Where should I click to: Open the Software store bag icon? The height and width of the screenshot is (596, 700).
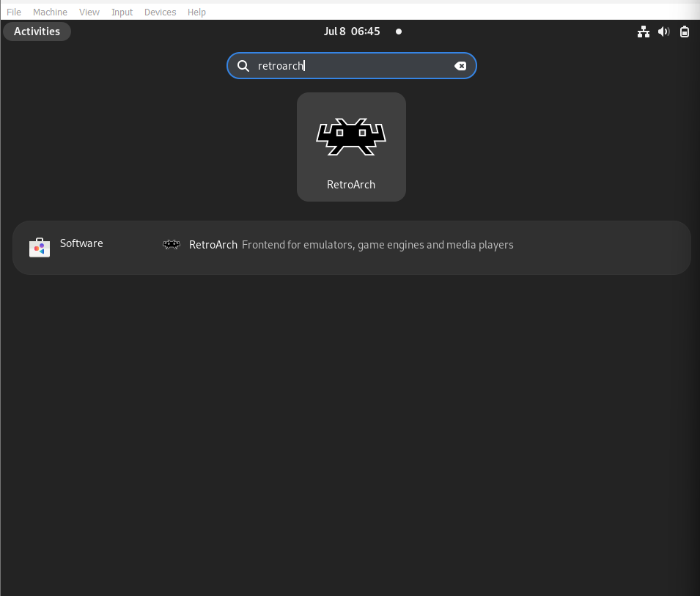click(40, 248)
